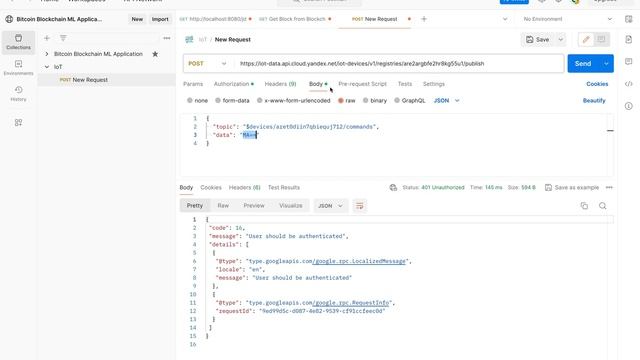Open the code snippet icon in right sidebar
Image resolution: width=640 pixels, height=360 pixels.
[x=629, y=84]
